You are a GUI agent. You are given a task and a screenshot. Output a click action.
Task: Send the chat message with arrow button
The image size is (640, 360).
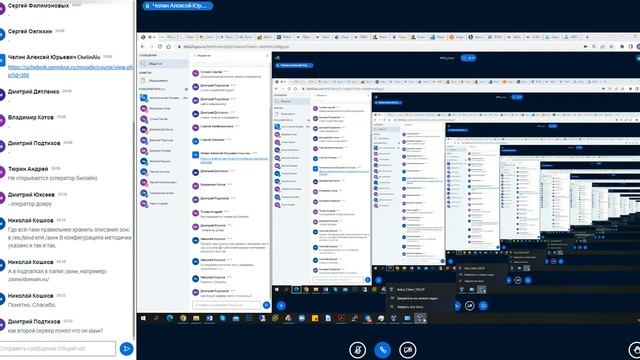point(127,349)
